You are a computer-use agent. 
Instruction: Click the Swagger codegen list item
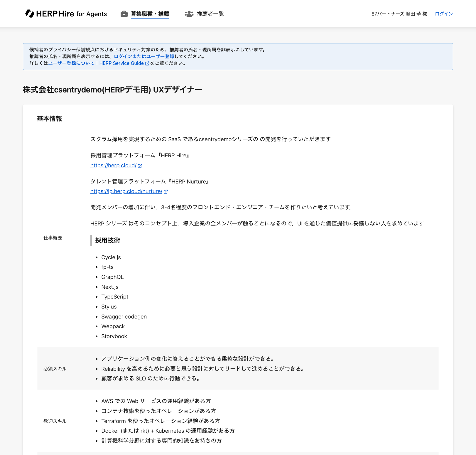[x=124, y=317]
